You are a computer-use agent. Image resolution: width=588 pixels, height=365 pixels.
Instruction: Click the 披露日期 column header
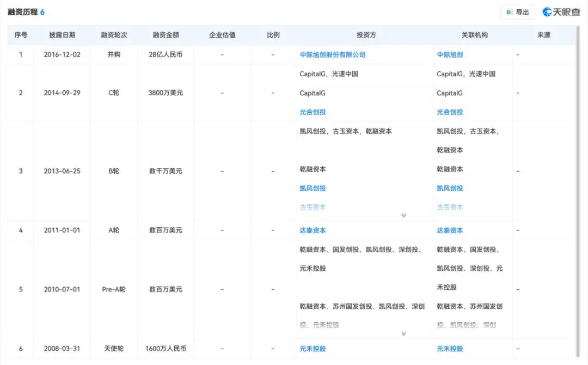click(62, 35)
